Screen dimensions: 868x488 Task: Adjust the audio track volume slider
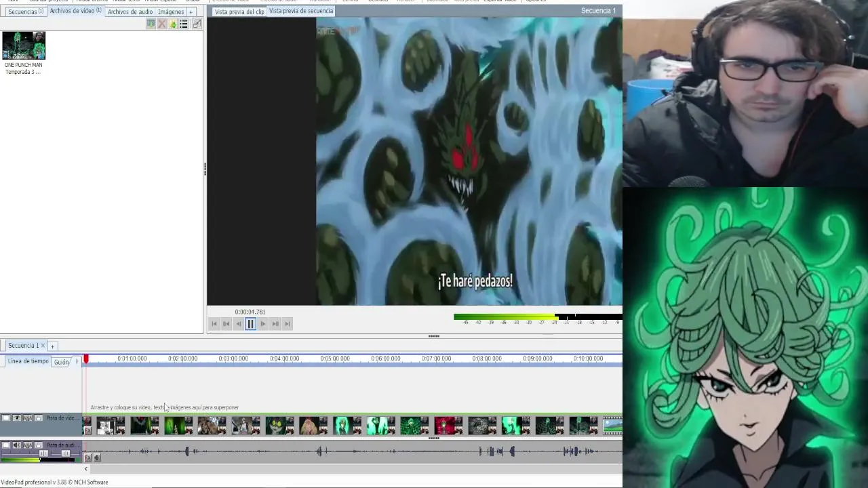43,453
